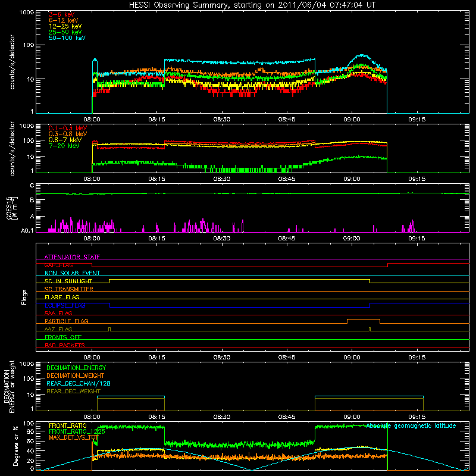
Task: Click the red 0.1-0.3 MeV legend label
Action: pos(68,128)
